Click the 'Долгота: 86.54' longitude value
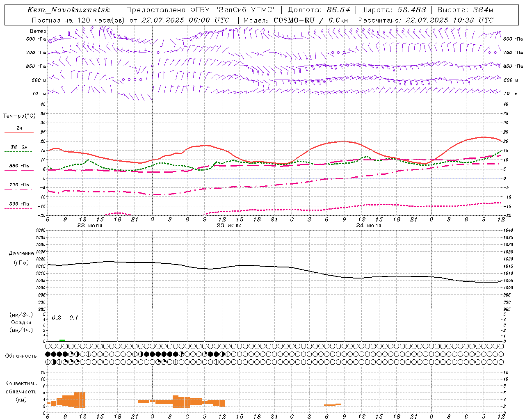Image resolution: width=525 pixels, height=420 pixels. click(319, 10)
